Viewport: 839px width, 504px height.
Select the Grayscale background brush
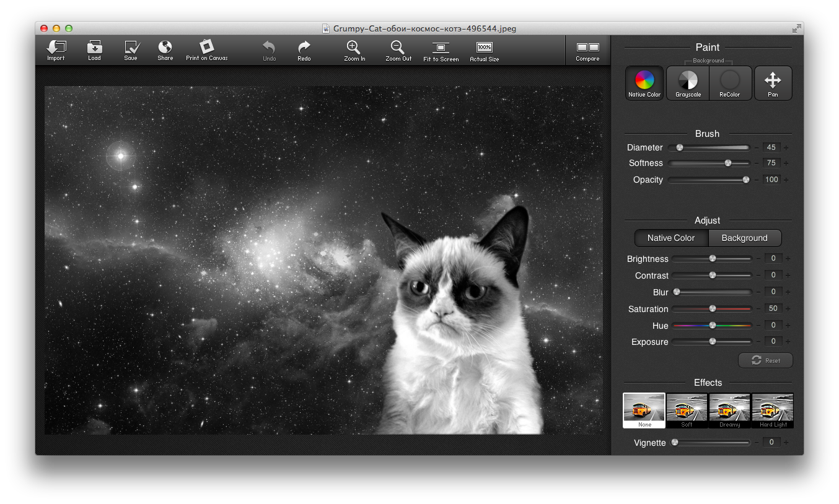pyautogui.click(x=688, y=83)
